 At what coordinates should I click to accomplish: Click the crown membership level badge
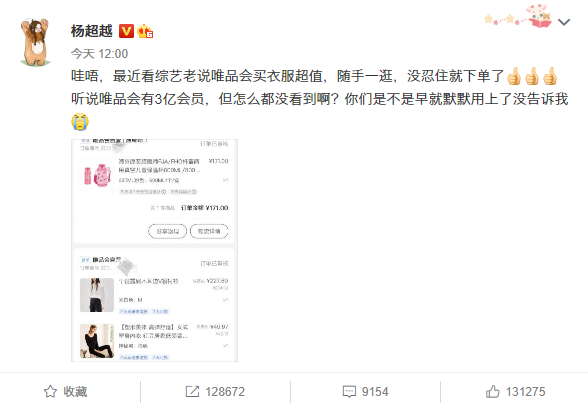(145, 31)
